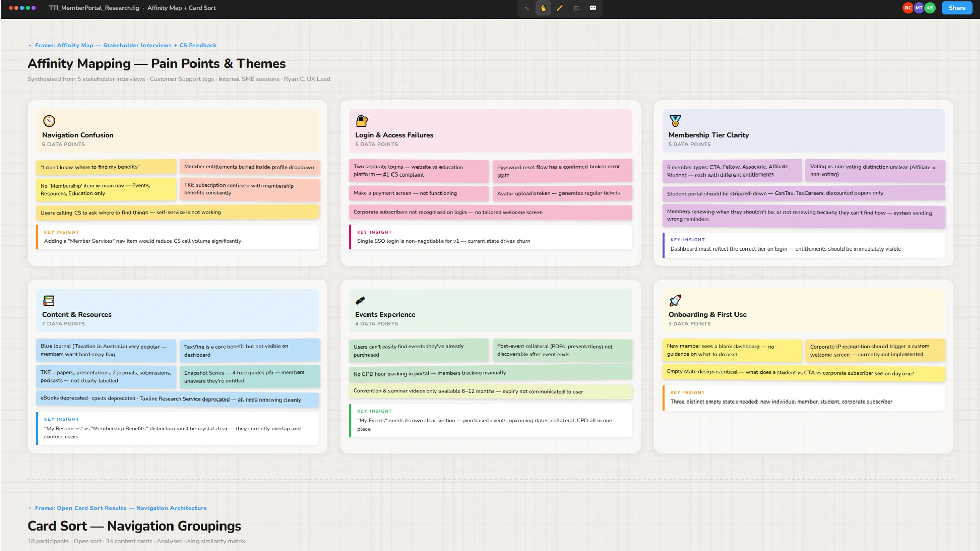Viewport: 980px width, 551px height.
Task: Select the Pencil drawing tool
Action: (x=560, y=8)
